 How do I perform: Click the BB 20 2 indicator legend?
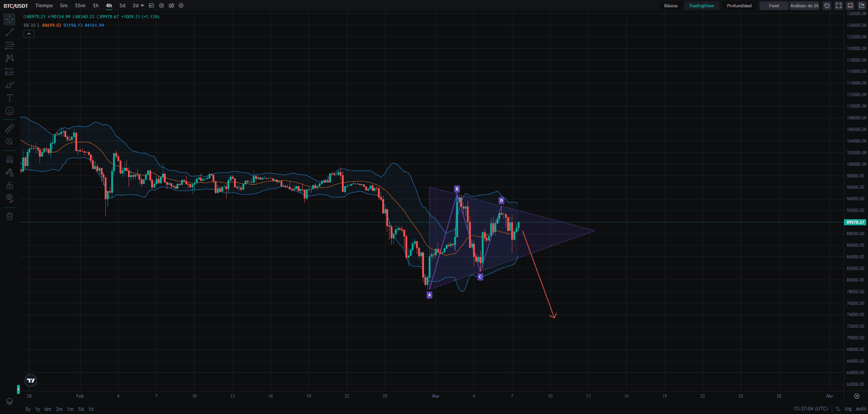(64, 25)
